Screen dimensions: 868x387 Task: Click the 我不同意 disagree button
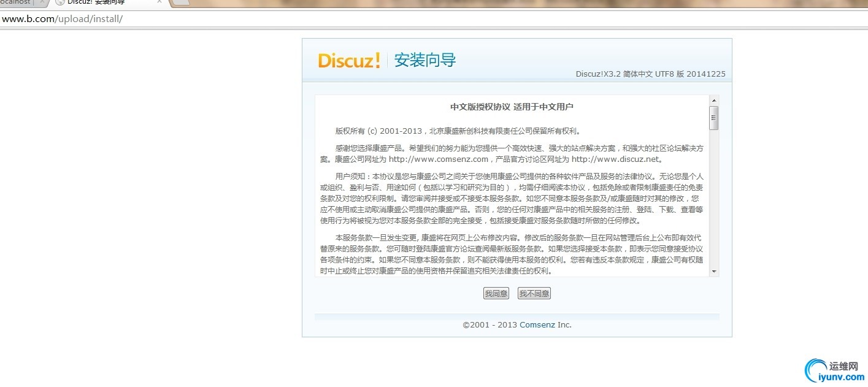tap(534, 294)
